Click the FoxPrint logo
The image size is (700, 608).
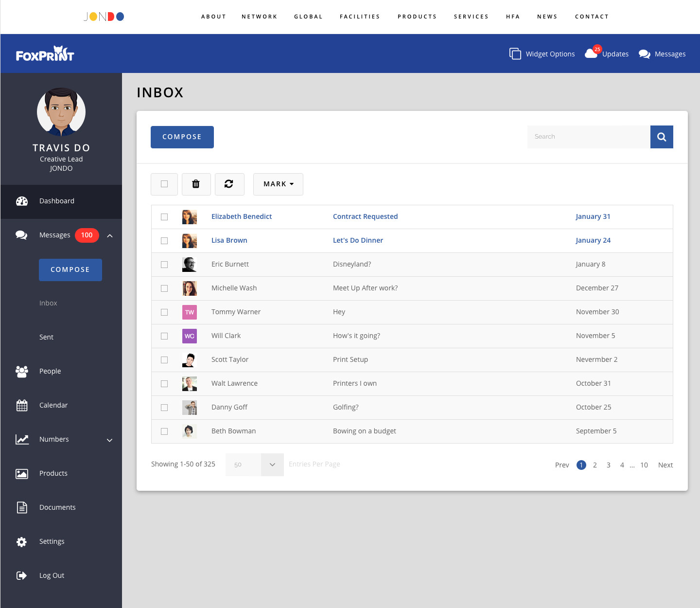[45, 54]
